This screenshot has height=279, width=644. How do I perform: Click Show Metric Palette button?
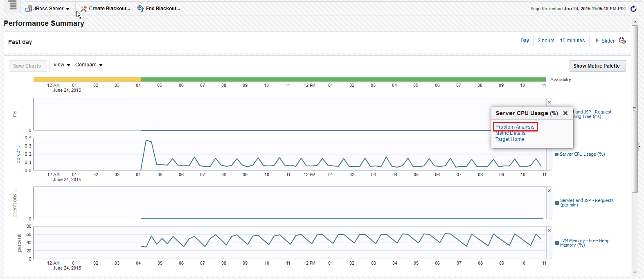[x=597, y=66]
